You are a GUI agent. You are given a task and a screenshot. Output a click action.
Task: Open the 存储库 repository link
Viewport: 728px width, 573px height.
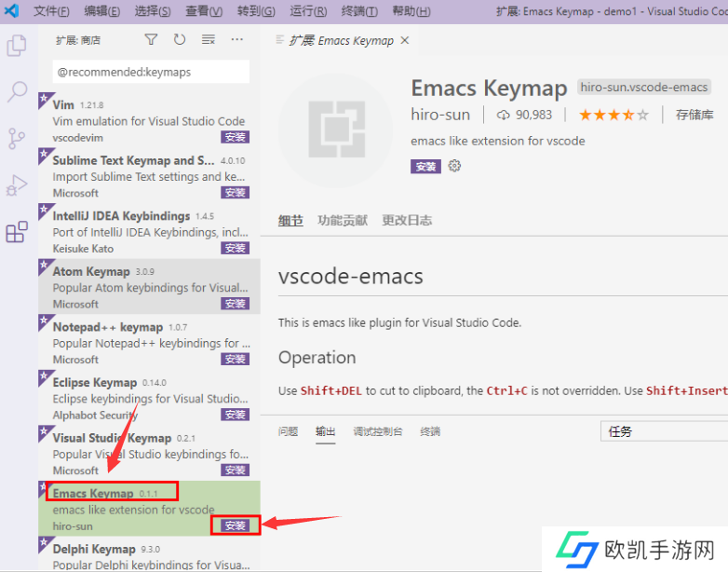pyautogui.click(x=694, y=115)
